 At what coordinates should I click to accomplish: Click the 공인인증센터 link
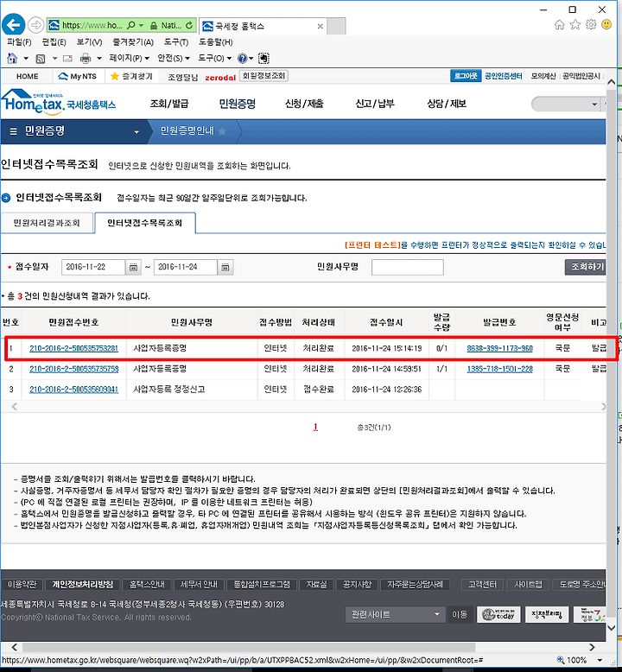(x=504, y=76)
